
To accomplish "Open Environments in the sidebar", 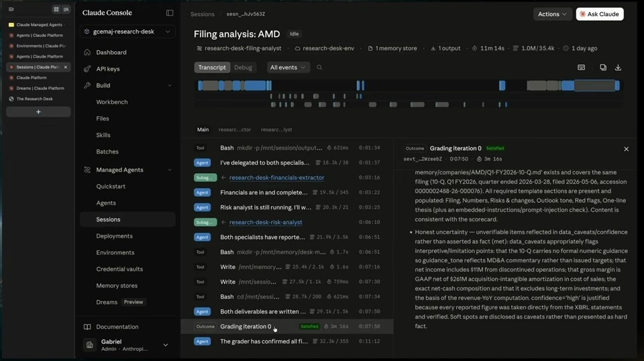I will point(127,252).
